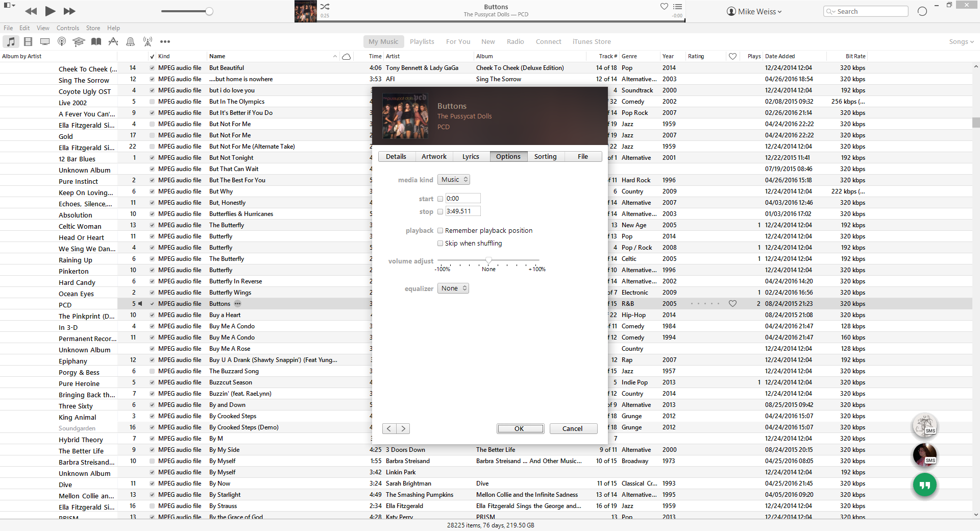Sort by the Genre column header
This screenshot has width=980, height=531.
click(640, 56)
